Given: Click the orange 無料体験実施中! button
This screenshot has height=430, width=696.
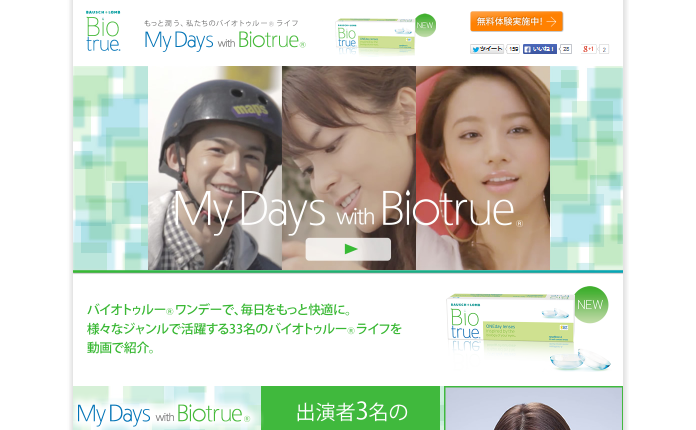Looking at the screenshot, I should tap(516, 21).
